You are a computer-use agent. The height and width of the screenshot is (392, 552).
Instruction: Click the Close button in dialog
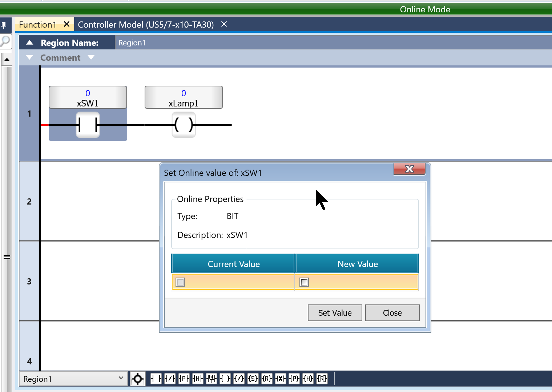click(x=392, y=313)
